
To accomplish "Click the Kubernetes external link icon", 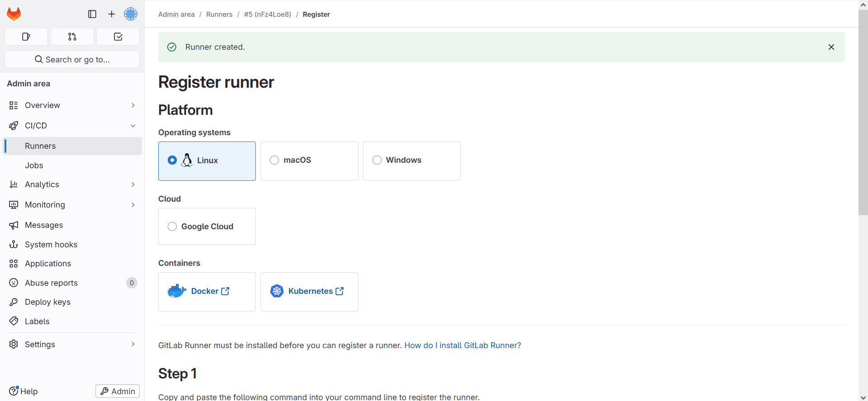I will [x=340, y=291].
